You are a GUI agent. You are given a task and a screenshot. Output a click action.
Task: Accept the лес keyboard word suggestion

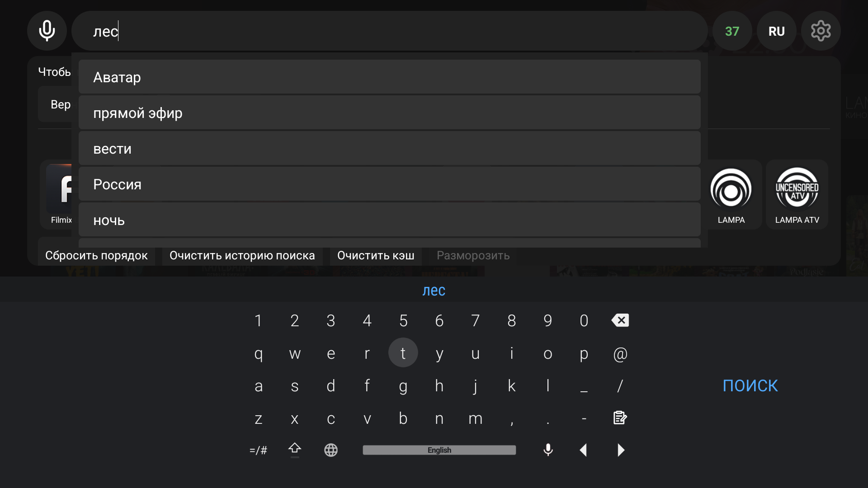pyautogui.click(x=434, y=290)
